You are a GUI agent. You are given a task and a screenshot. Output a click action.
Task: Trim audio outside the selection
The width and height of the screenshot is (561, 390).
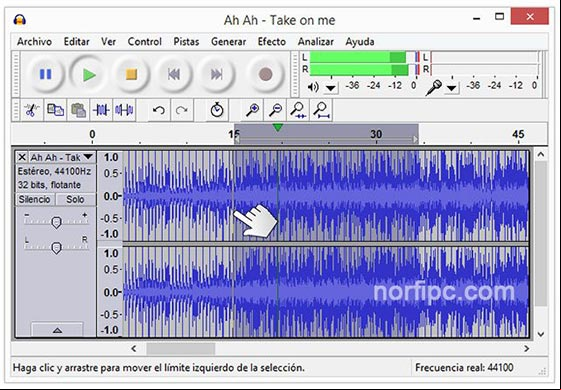(x=101, y=109)
